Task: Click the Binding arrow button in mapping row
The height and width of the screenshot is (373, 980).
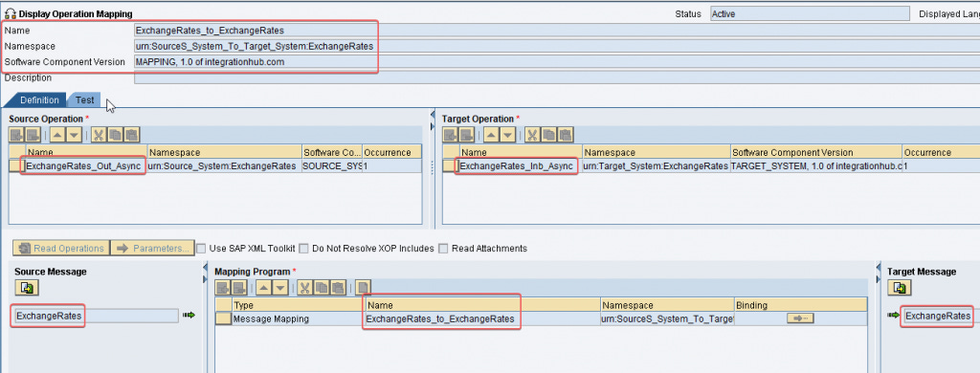Action: click(800, 318)
